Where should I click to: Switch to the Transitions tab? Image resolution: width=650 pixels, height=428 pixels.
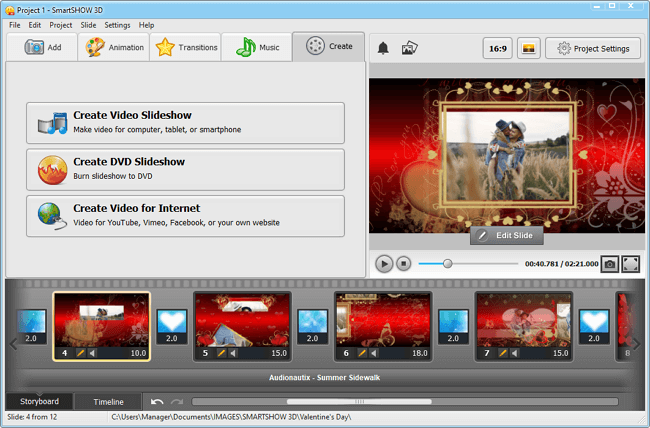[185, 47]
